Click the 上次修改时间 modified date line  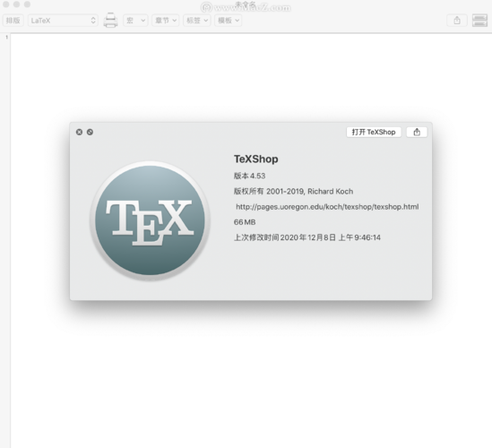coord(307,237)
